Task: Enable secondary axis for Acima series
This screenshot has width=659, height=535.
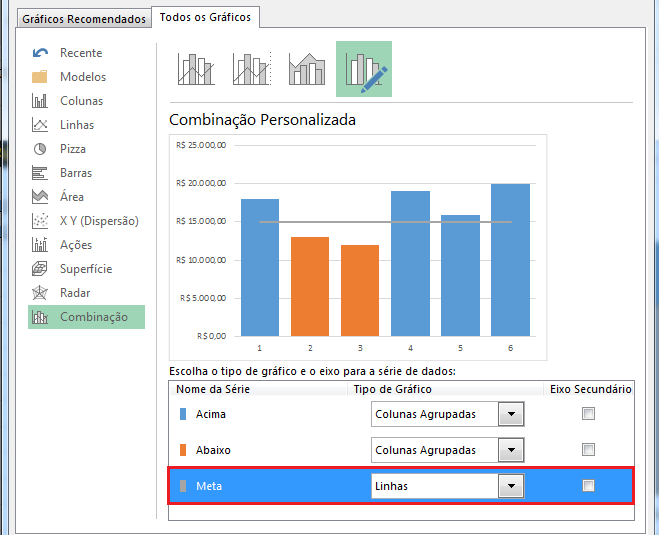Action: [x=588, y=414]
